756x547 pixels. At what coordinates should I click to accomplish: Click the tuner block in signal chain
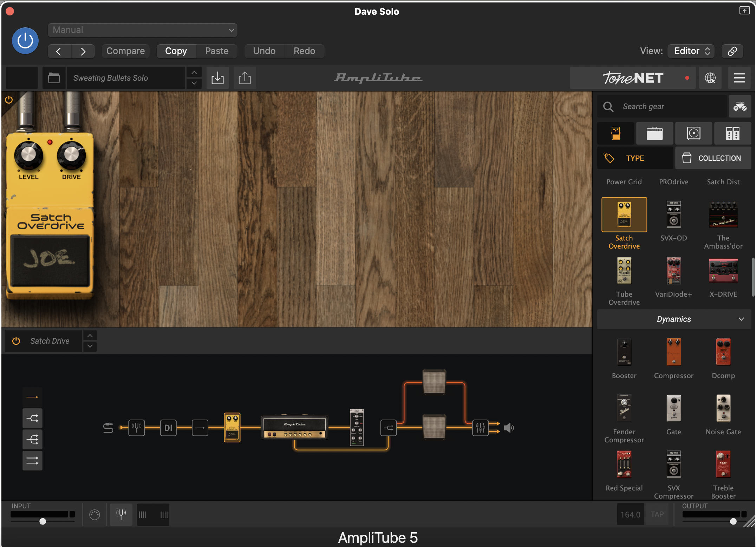coord(136,428)
